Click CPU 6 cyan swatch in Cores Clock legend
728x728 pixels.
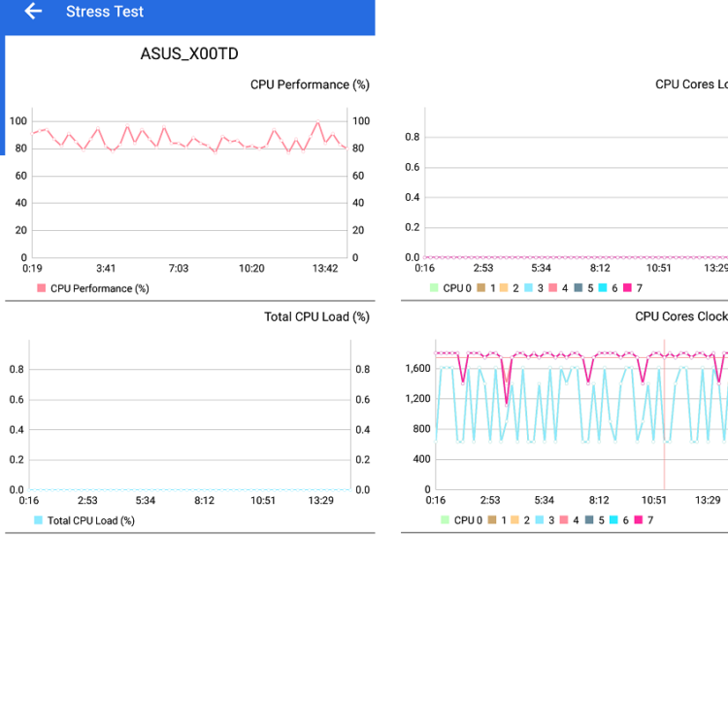coord(613,520)
